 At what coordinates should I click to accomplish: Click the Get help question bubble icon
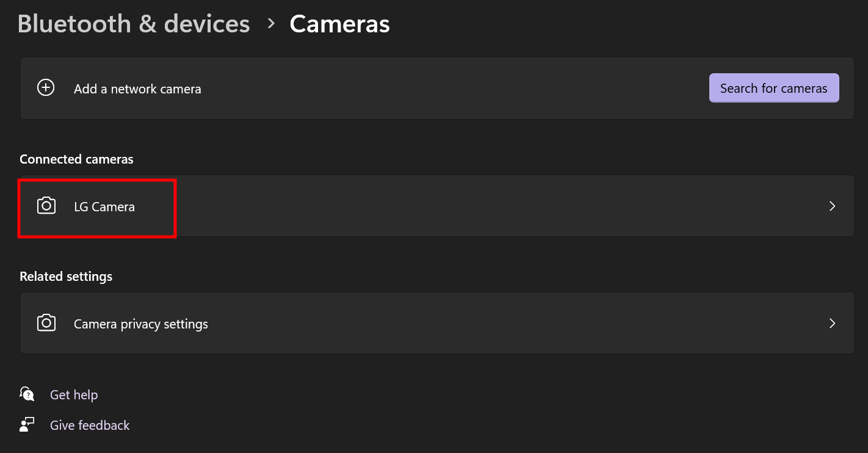(27, 394)
